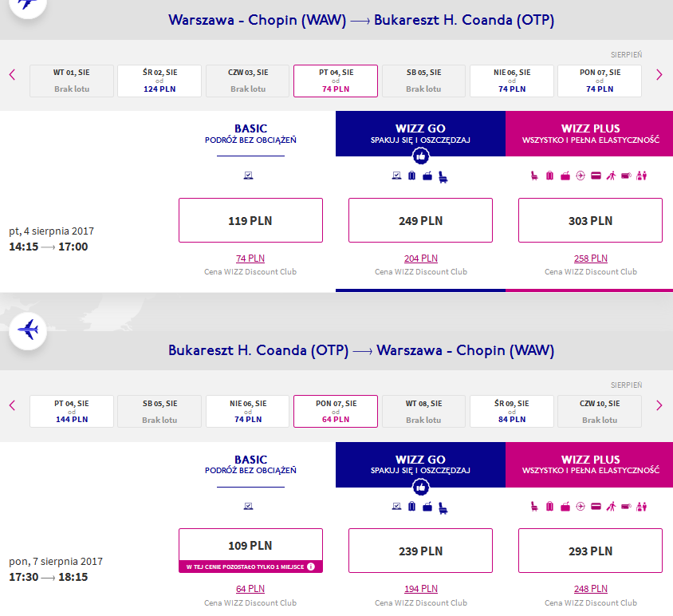Open the 204 PLN WIZZ Discount Club price
673x616 pixels.
[421, 259]
